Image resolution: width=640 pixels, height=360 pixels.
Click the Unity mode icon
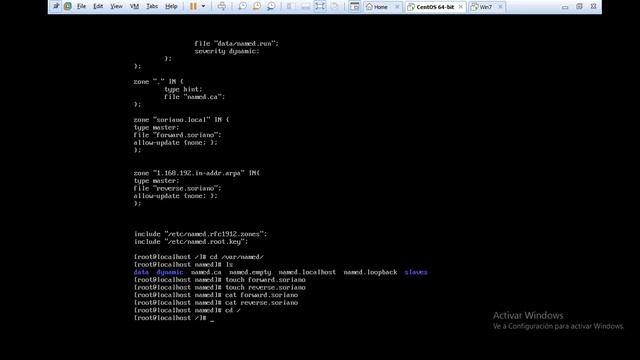335,7
